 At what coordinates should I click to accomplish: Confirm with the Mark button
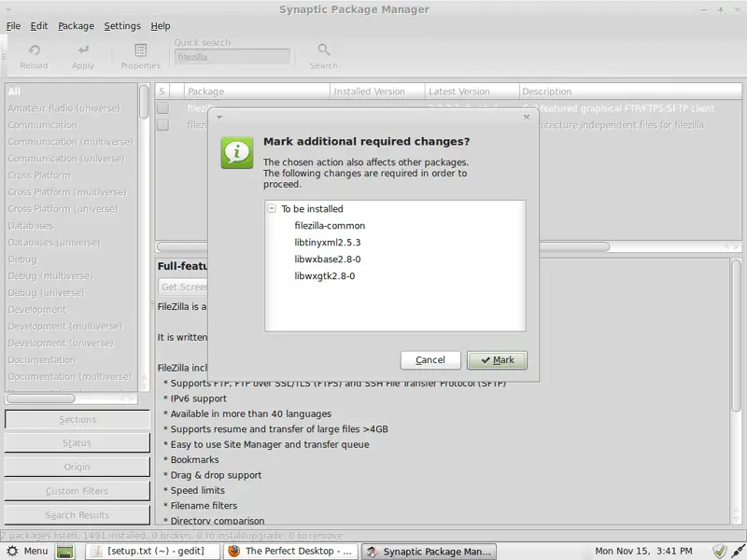(x=497, y=360)
